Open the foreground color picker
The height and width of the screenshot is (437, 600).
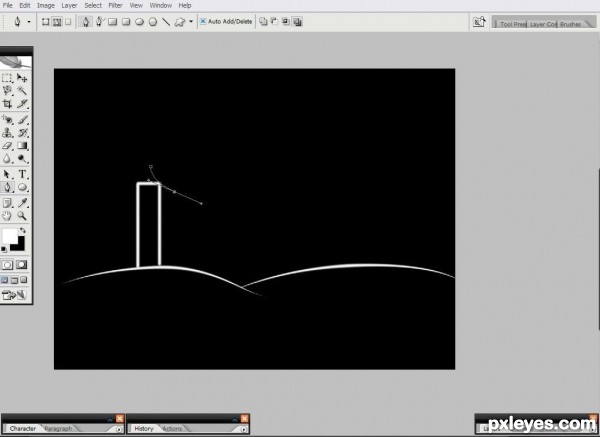(9, 236)
